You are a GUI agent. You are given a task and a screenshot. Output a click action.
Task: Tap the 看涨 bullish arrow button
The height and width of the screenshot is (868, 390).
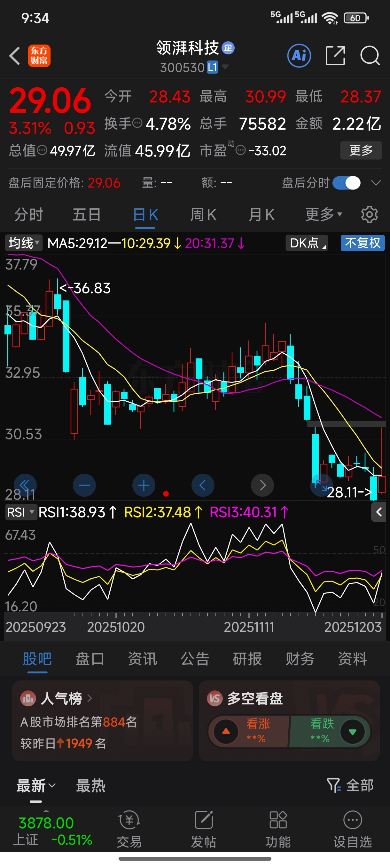pos(226,732)
